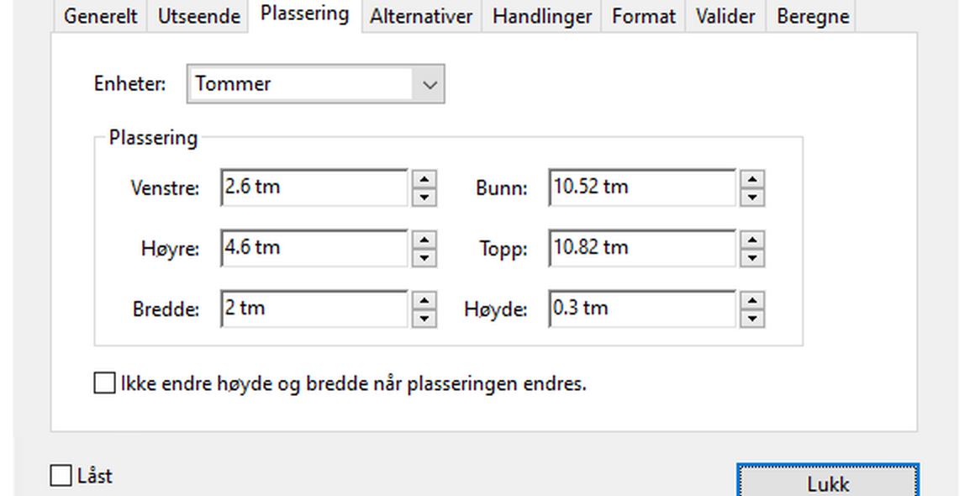
Task: Decrease the Topp value with down arrow
Action: (x=752, y=258)
